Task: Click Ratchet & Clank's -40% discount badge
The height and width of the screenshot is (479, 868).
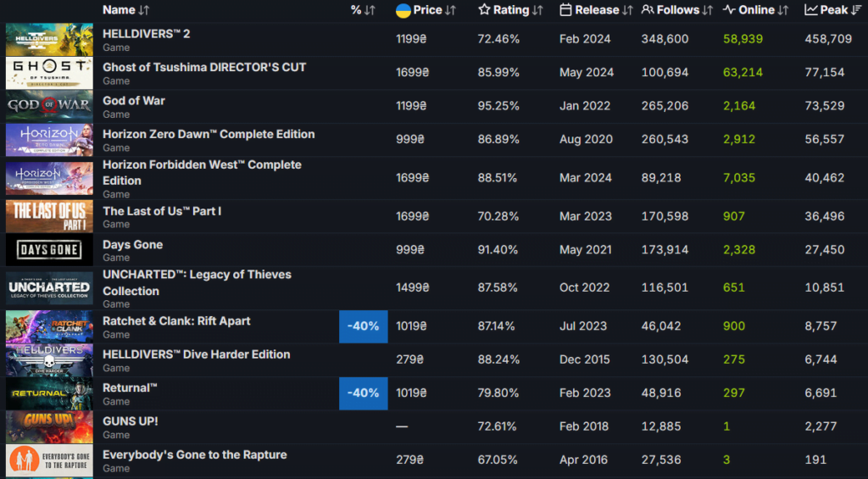Action: 363,326
